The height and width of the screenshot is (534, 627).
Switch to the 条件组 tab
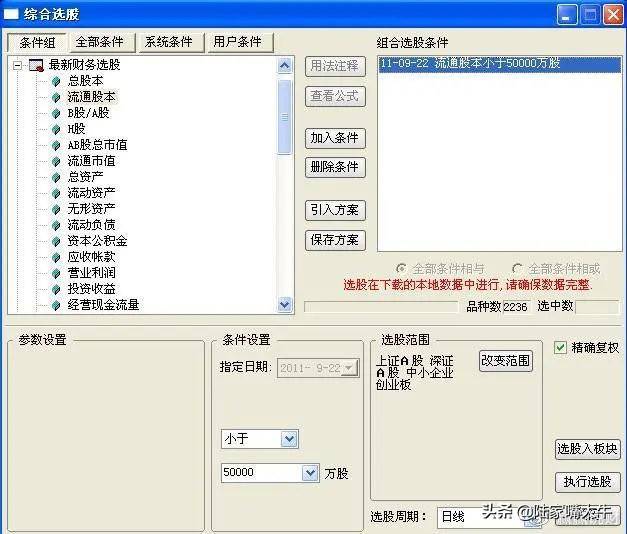[x=37, y=42]
